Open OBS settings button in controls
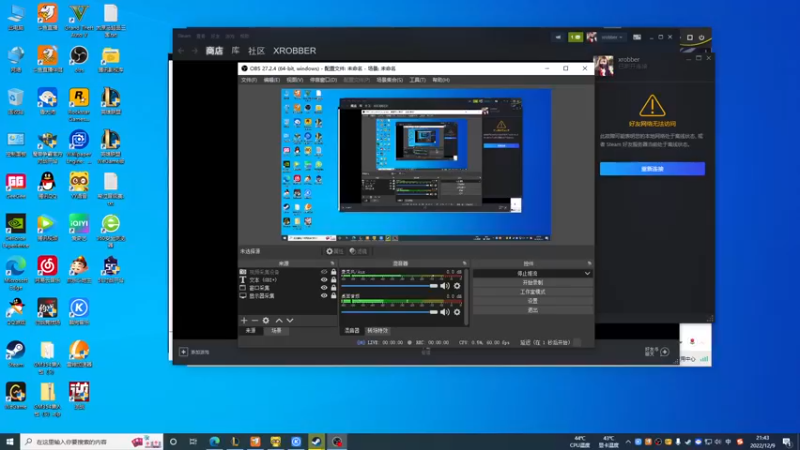 (x=533, y=301)
